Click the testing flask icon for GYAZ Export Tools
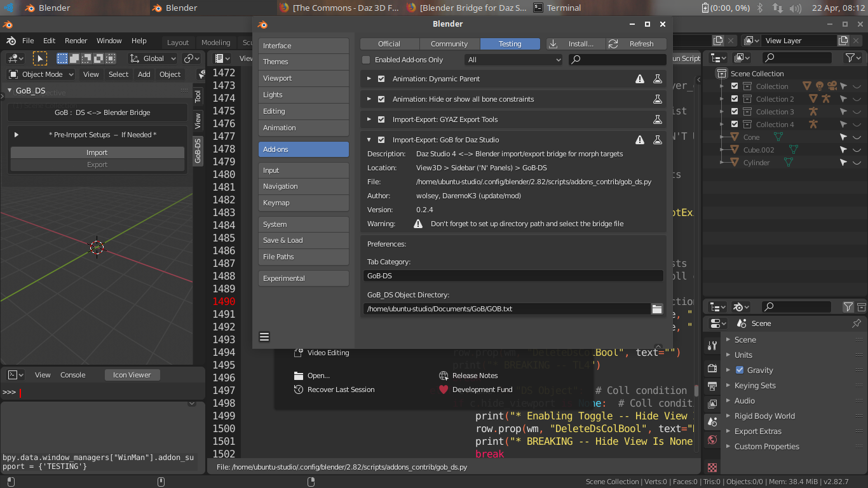Image resolution: width=868 pixels, height=488 pixels. (658, 119)
